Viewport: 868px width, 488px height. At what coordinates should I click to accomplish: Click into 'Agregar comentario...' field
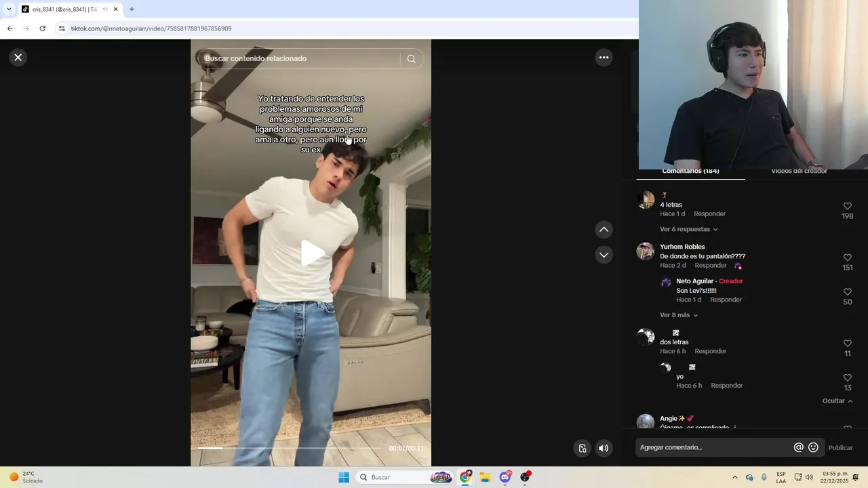[x=715, y=447]
